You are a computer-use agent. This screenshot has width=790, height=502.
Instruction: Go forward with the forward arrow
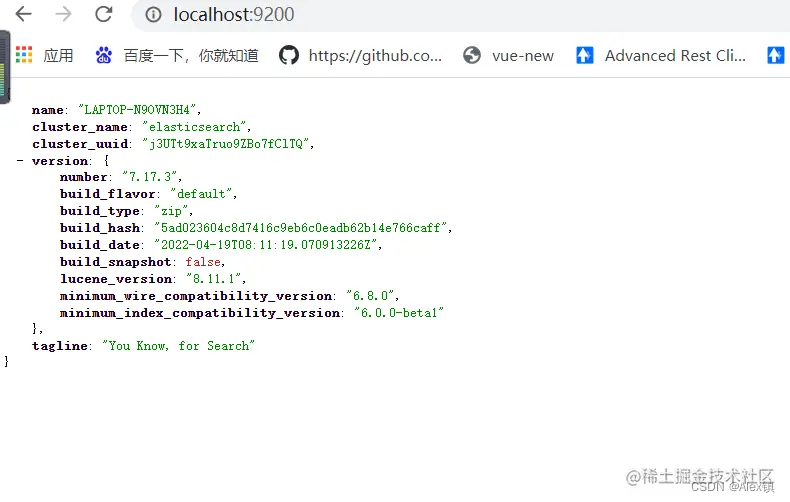point(63,14)
